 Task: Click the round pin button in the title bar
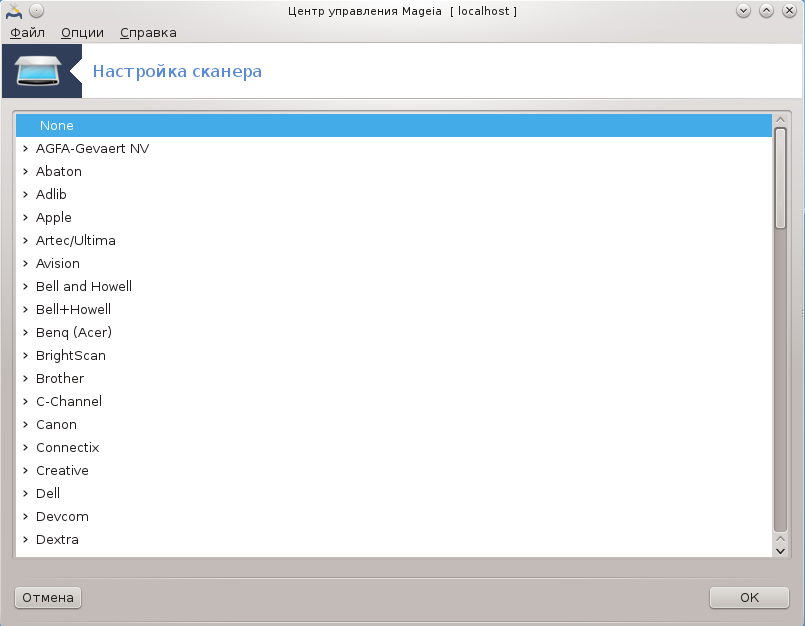36,11
